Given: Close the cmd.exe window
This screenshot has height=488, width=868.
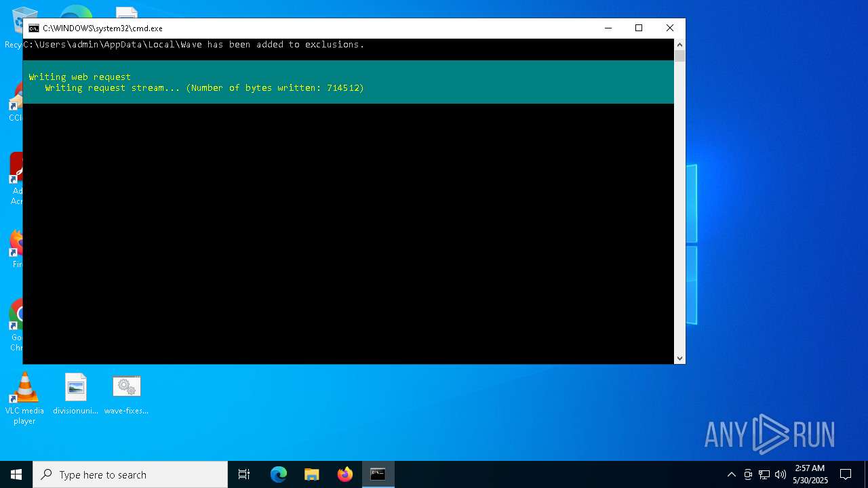Looking at the screenshot, I should [670, 28].
